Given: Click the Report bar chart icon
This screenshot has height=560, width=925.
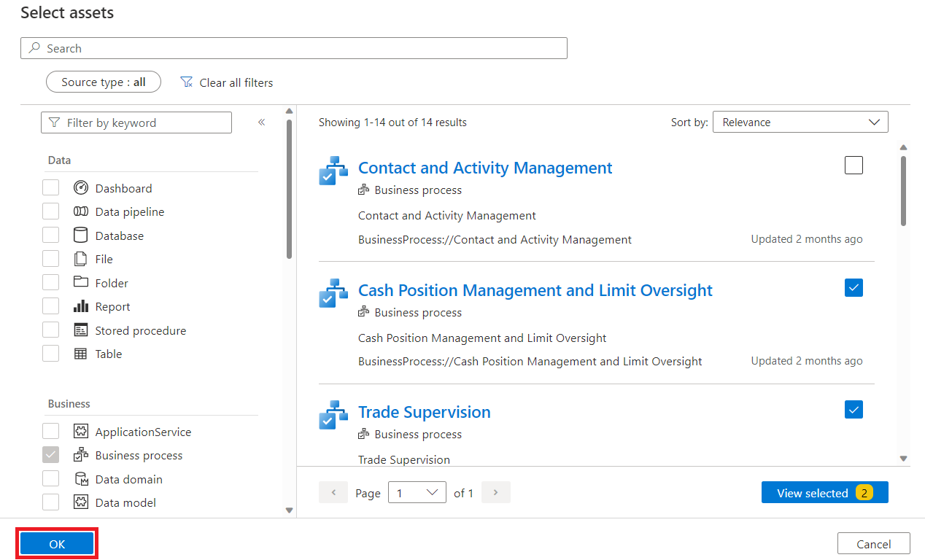Looking at the screenshot, I should point(81,306).
